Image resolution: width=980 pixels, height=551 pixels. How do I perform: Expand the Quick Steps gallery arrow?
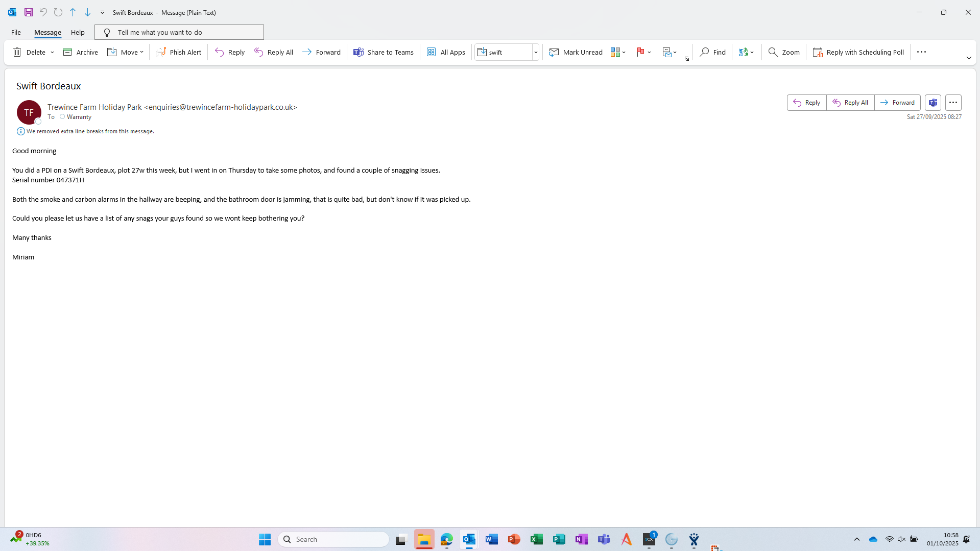536,52
